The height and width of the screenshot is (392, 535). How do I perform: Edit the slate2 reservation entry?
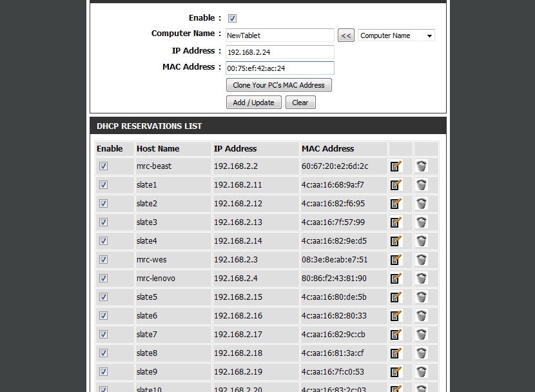pos(396,204)
